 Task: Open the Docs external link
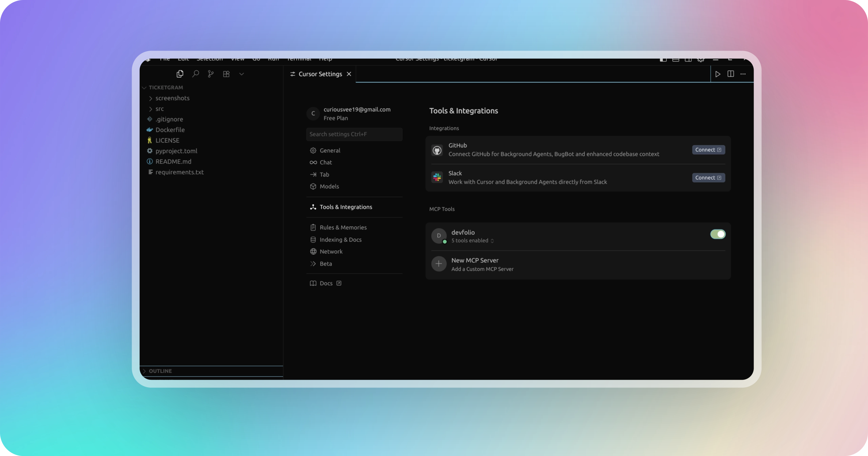326,283
